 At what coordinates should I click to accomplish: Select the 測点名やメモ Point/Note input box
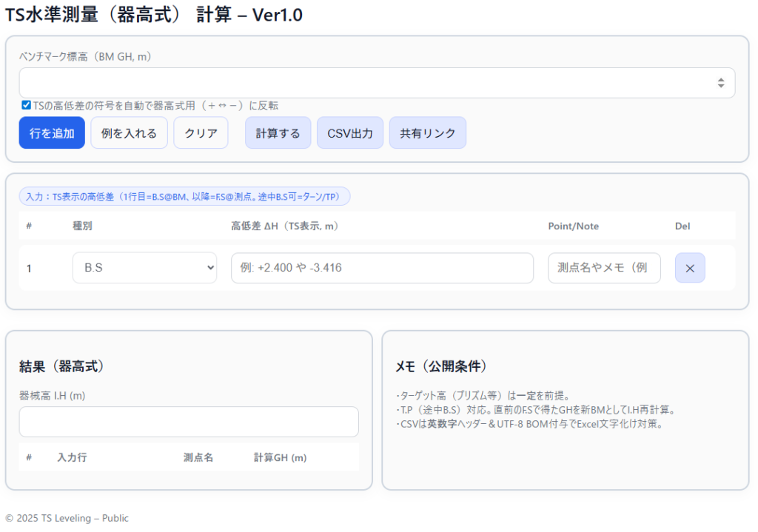coord(604,268)
